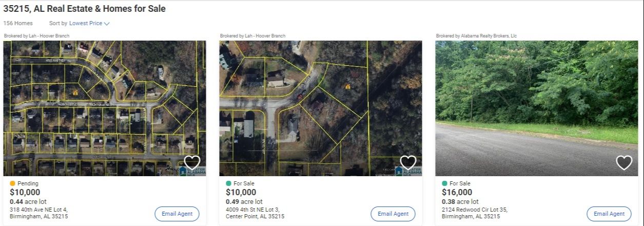Image resolution: width=644 pixels, height=226 pixels.
Task: Open Sort by Lowest Price dropdown
Action: tap(89, 23)
